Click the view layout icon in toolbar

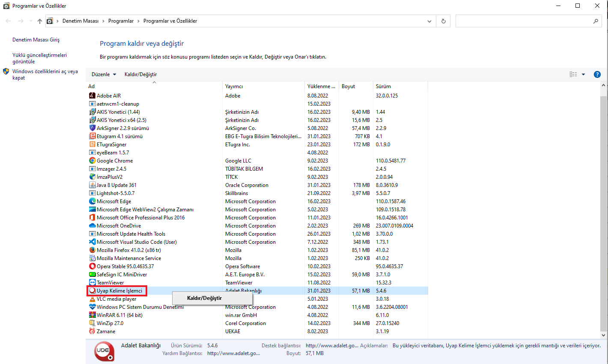coord(573,74)
